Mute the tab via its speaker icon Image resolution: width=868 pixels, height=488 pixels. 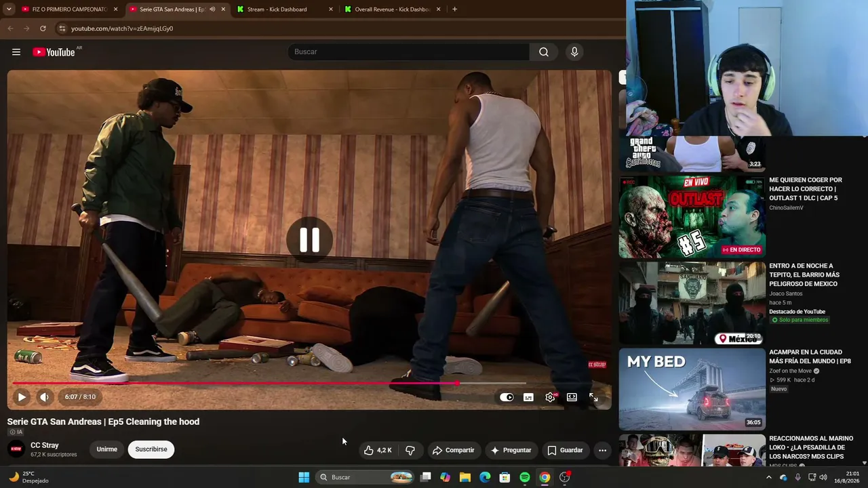pos(212,9)
